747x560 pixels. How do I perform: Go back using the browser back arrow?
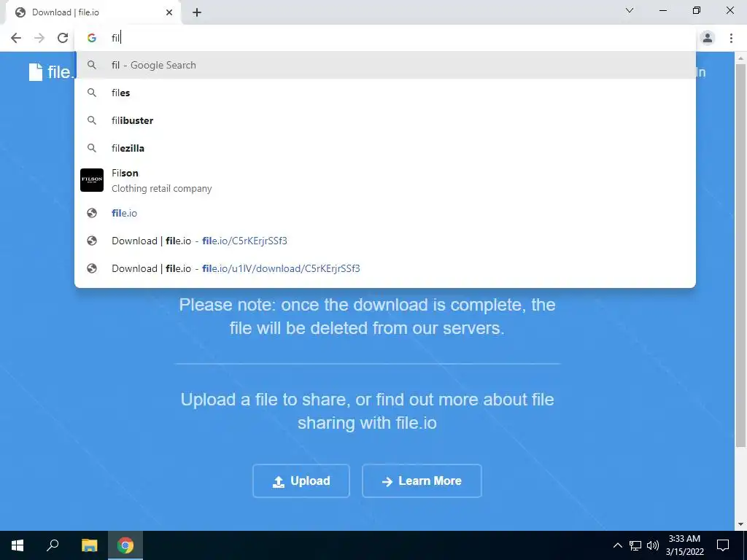[16, 38]
